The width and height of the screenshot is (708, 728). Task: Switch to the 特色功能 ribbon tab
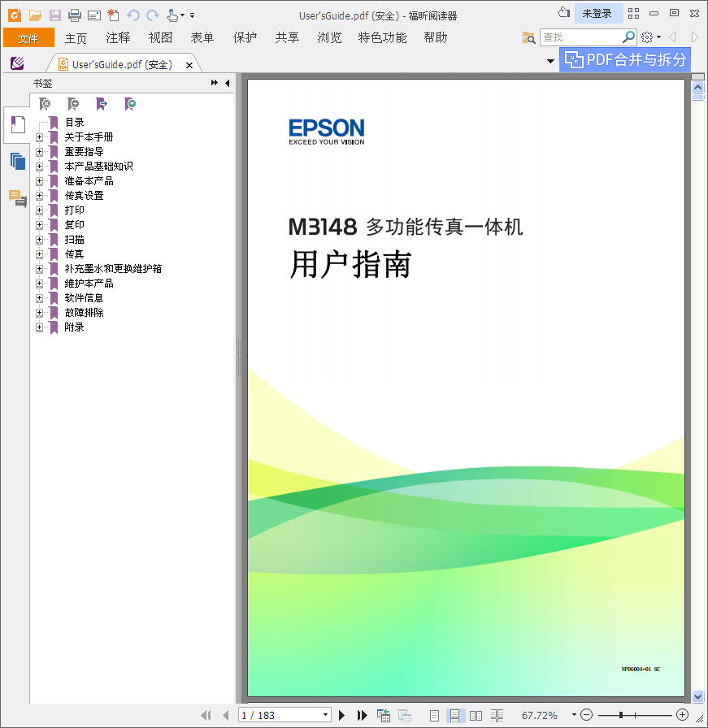click(382, 38)
